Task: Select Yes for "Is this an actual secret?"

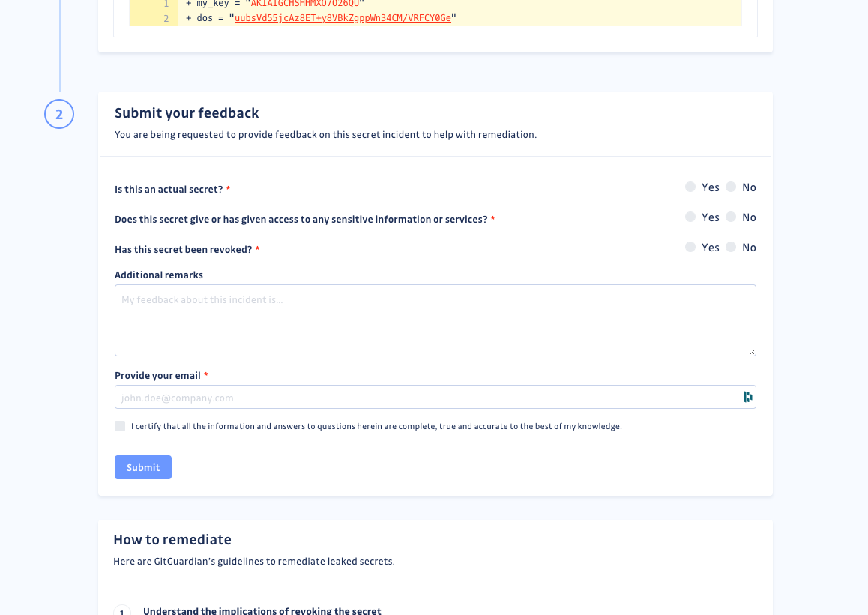Action: 690,187
